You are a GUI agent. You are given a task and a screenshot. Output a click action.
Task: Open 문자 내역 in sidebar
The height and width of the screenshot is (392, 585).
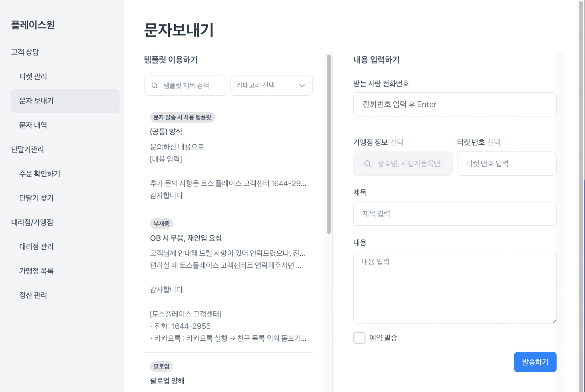tap(33, 125)
